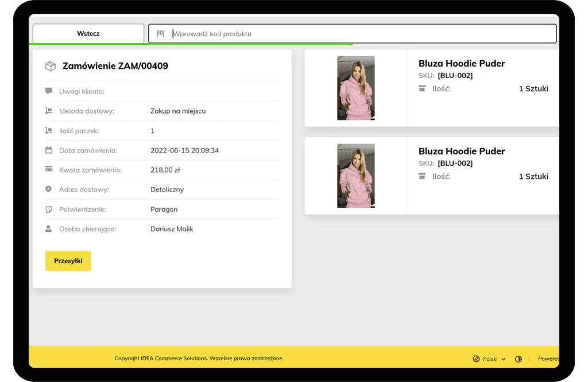Click the bottom Bluza Hoodie Puder product image

[x=356, y=176]
